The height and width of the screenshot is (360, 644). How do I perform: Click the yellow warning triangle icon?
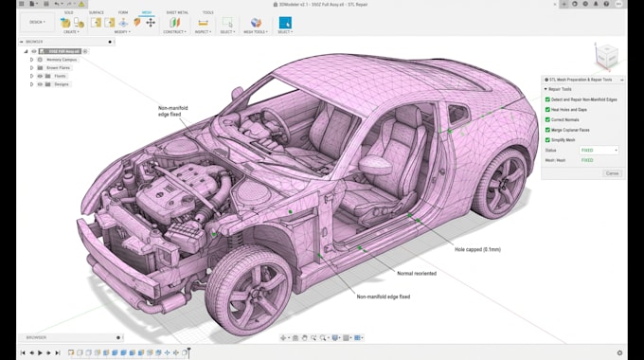tap(81, 4)
